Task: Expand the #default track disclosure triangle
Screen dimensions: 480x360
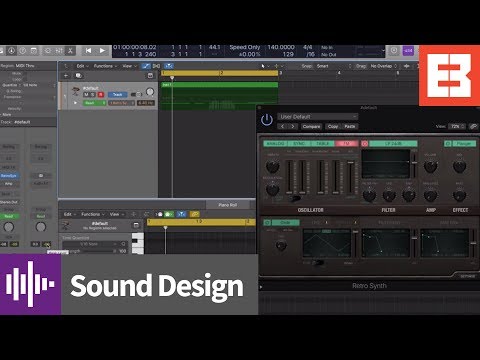Action: coord(75,103)
